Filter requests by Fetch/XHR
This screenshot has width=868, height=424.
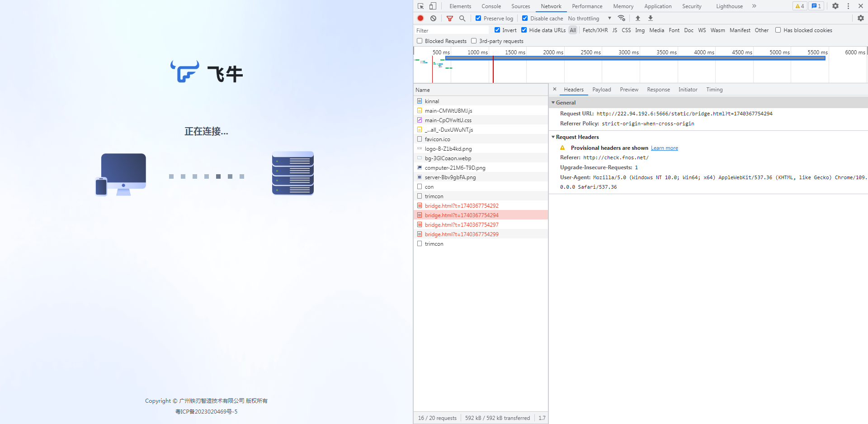click(595, 30)
